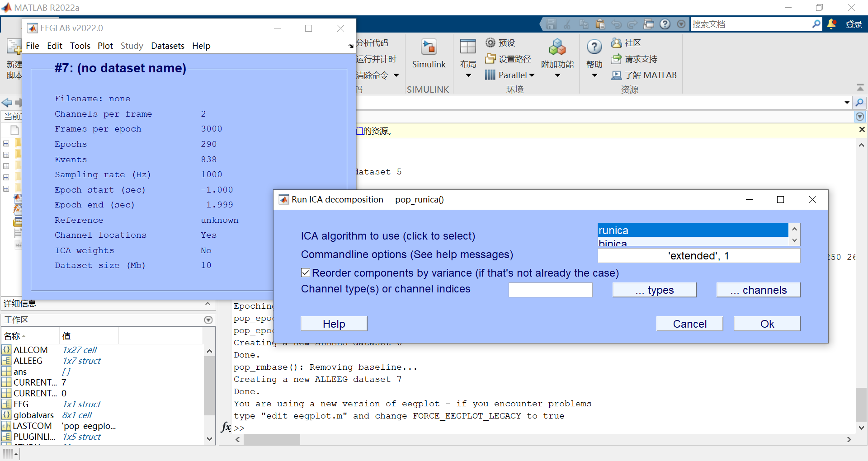This screenshot has height=461, width=868.
Task: Click the Help question mark in quick access toolbar
Action: 665,24
